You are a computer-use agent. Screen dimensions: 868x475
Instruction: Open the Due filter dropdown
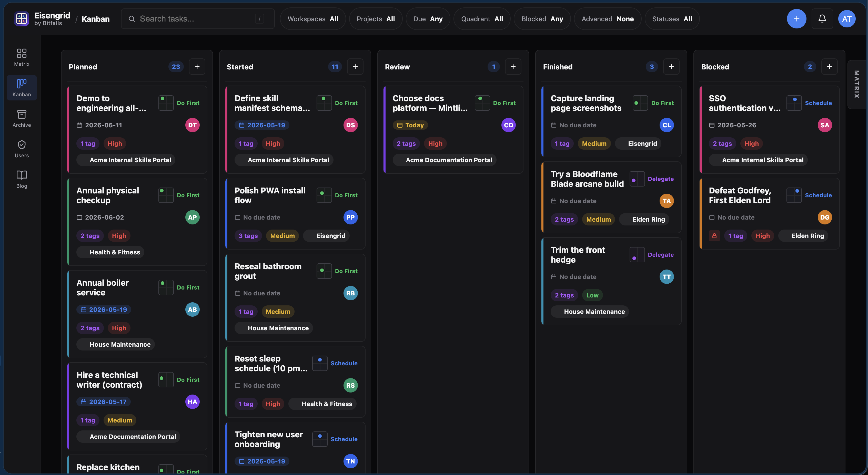[x=428, y=19]
